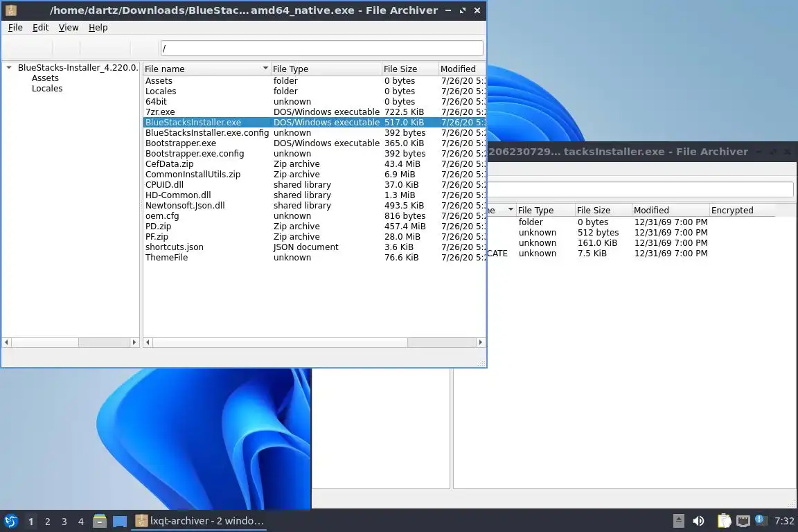798x532 pixels.
Task: Sort by File Size in background archiver window
Action: point(603,211)
